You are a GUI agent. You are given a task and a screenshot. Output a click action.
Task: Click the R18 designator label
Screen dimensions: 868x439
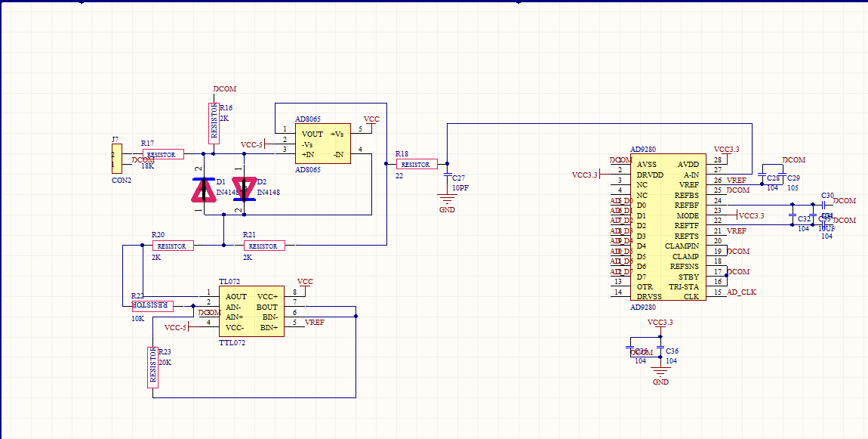402,153
